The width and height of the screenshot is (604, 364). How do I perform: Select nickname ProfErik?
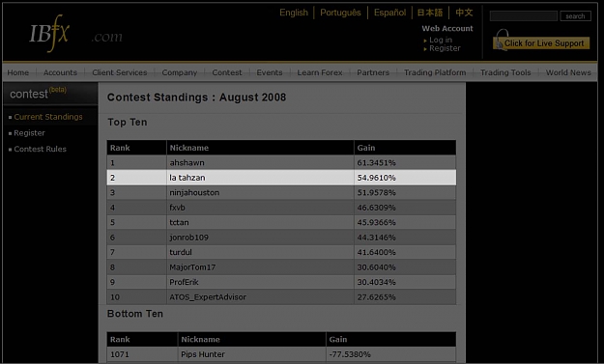tap(185, 282)
